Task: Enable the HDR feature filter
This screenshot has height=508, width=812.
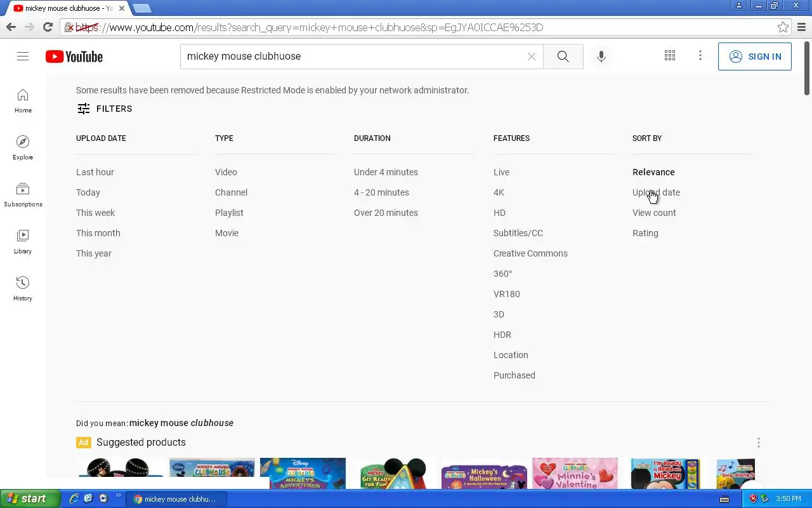Action: click(x=502, y=335)
